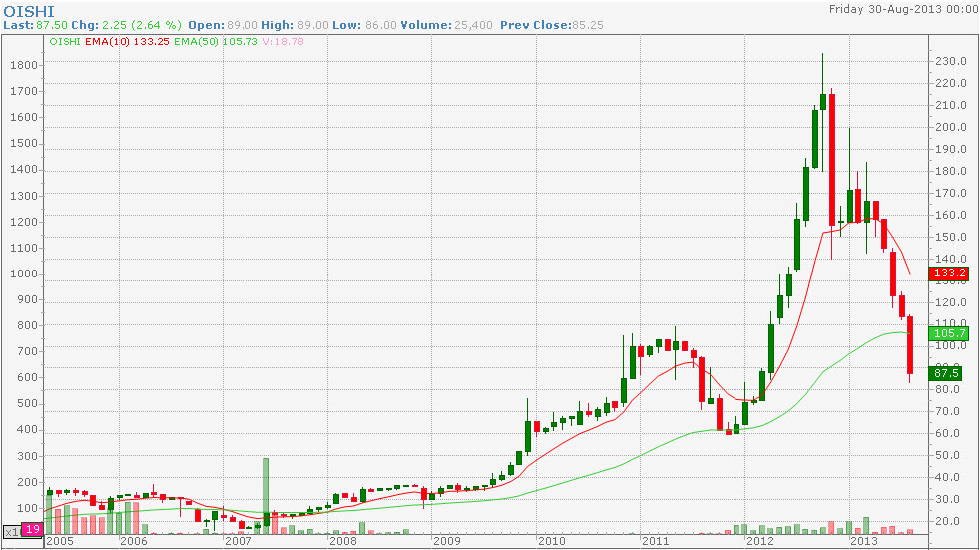Click the red 133.2 price tag

(949, 274)
